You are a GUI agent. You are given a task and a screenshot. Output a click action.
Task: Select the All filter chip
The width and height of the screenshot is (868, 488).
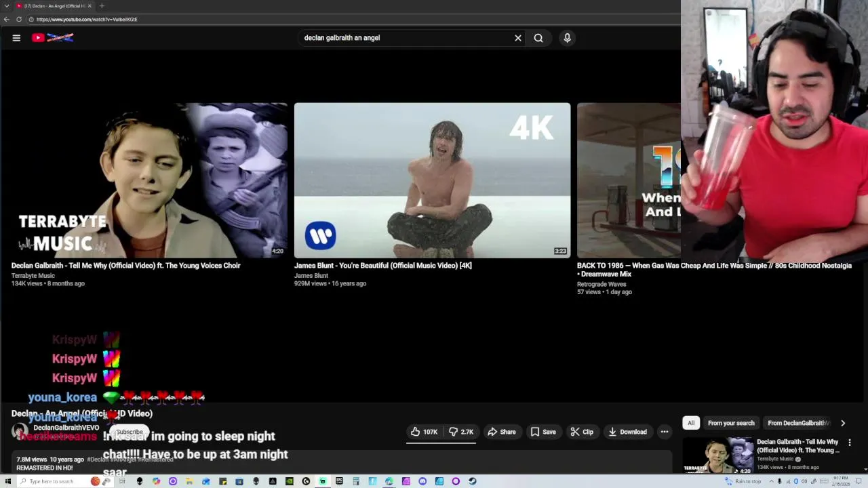pos(691,423)
